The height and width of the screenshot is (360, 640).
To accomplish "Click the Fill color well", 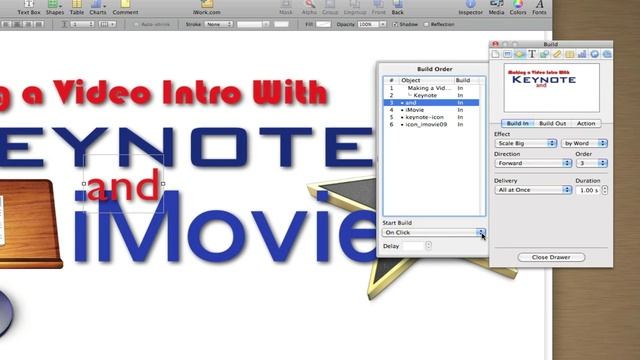I will click(x=323, y=24).
